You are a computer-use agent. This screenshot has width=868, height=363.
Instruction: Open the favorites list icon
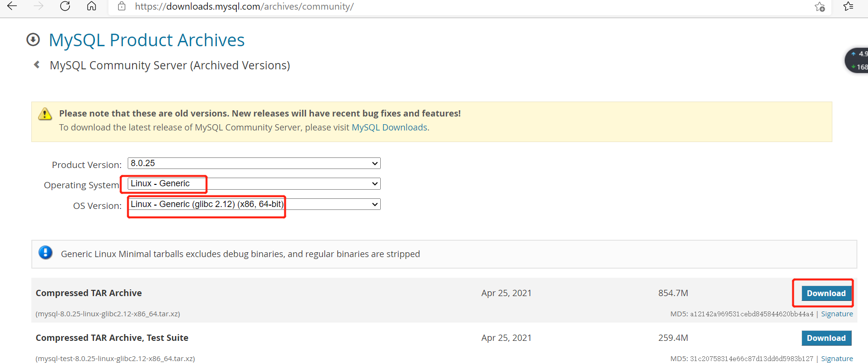tap(848, 6)
